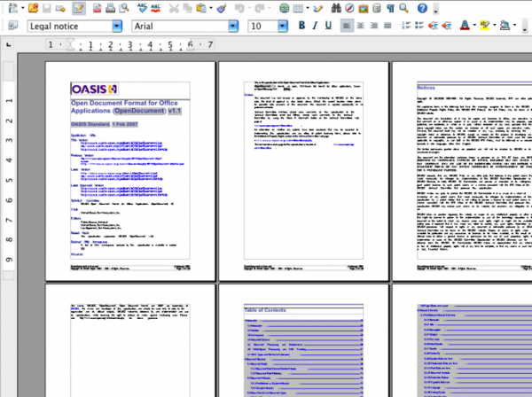This screenshot has width=532, height=397.
Task: Apply the background color
Action: (505, 26)
